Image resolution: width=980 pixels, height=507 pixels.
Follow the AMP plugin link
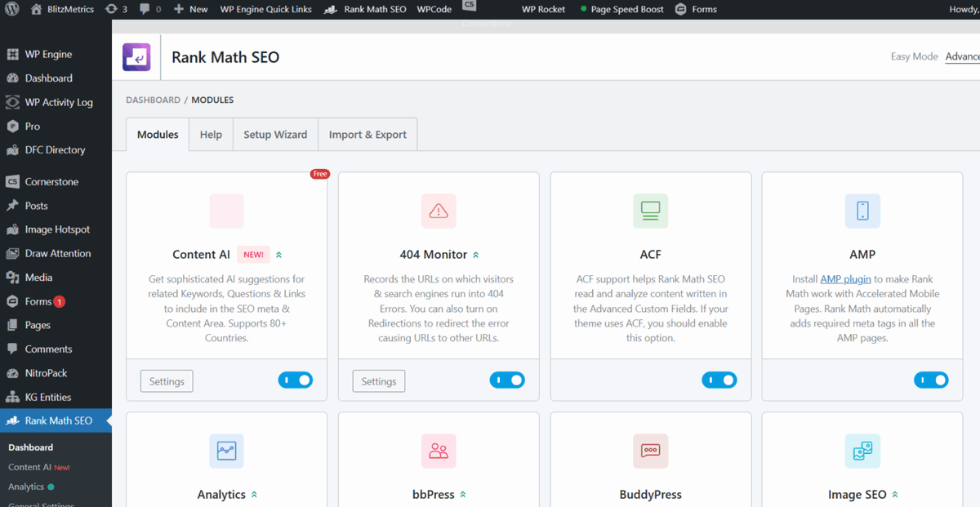point(845,279)
